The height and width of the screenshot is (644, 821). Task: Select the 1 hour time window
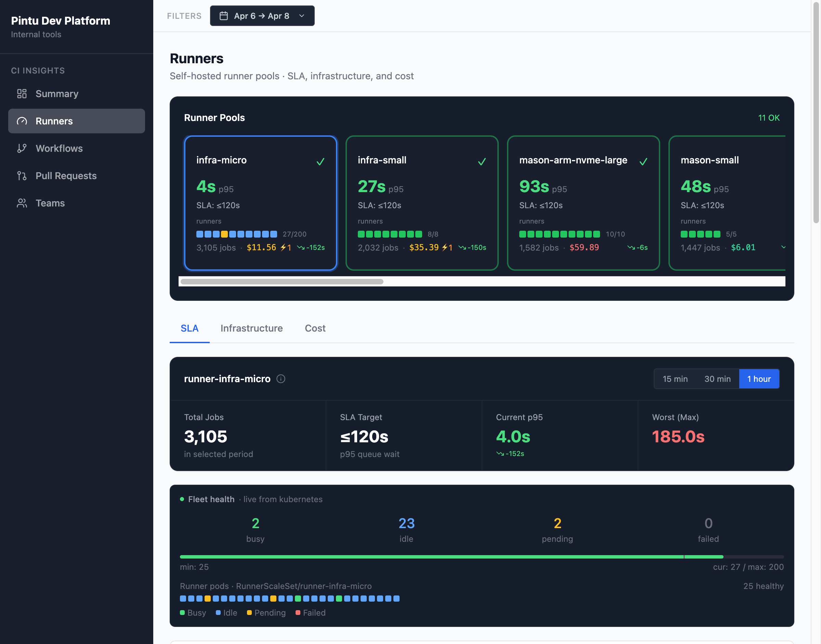(x=759, y=378)
